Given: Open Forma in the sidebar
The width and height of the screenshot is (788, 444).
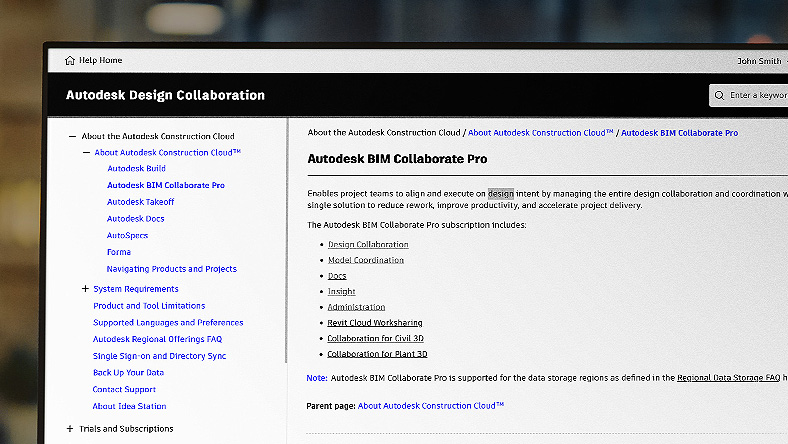Looking at the screenshot, I should [119, 252].
